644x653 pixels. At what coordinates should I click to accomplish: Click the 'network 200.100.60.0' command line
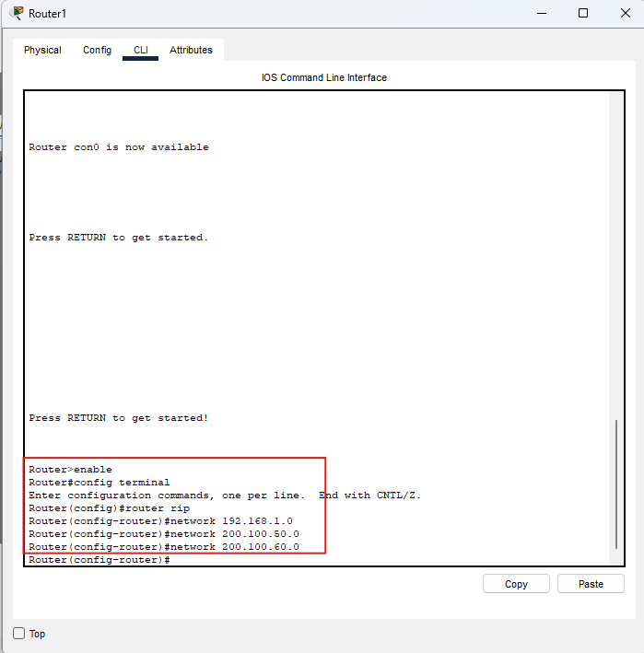(x=164, y=547)
